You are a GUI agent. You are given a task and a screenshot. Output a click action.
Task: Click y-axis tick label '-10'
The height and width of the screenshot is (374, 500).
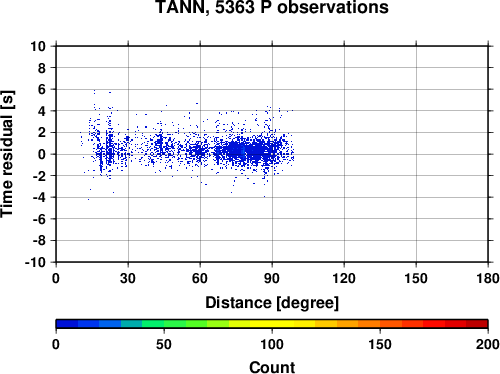click(x=35, y=263)
